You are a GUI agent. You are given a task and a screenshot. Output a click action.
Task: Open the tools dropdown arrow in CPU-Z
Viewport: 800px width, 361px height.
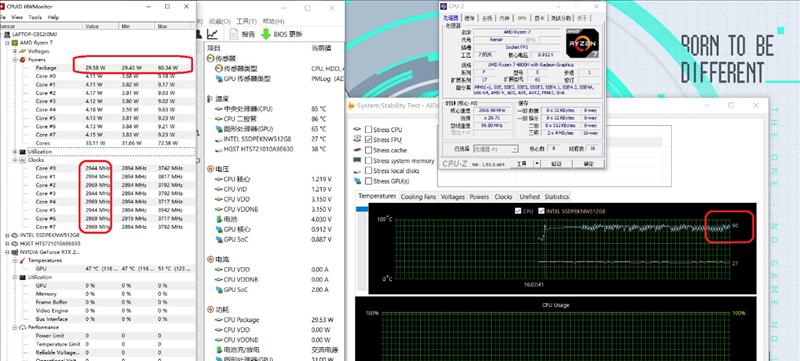[x=537, y=164]
